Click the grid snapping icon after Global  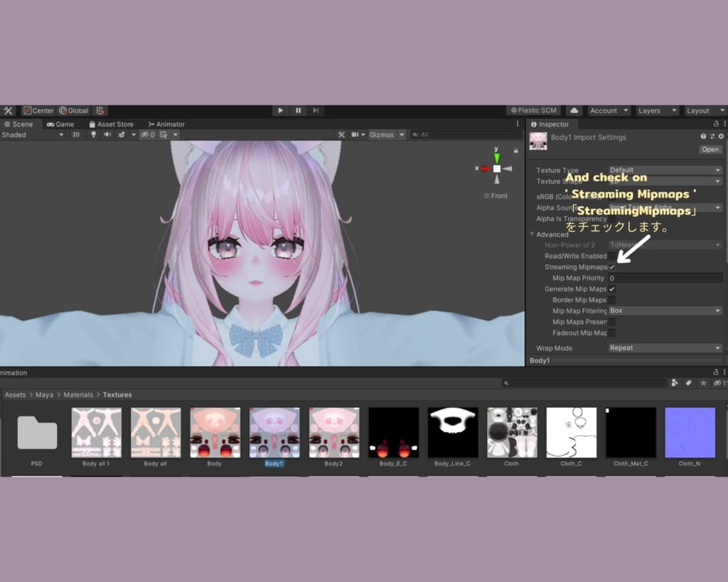pyautogui.click(x=100, y=110)
